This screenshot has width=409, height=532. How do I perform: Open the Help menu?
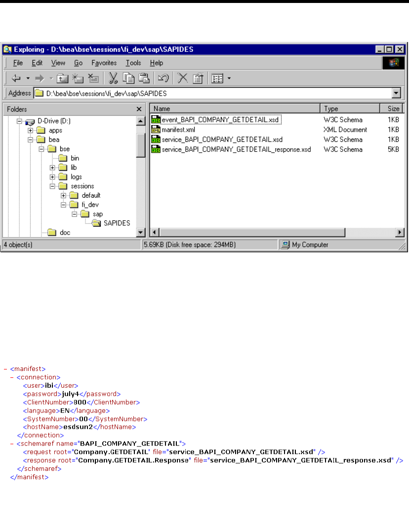pyautogui.click(x=157, y=63)
